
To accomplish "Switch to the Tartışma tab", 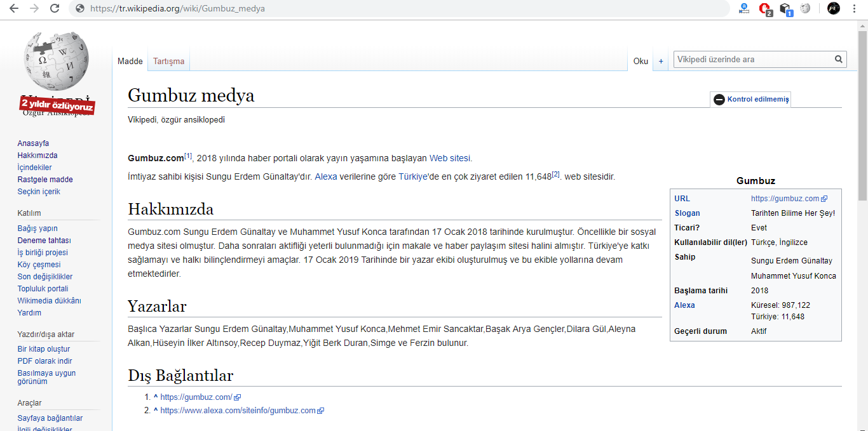I will click(168, 61).
